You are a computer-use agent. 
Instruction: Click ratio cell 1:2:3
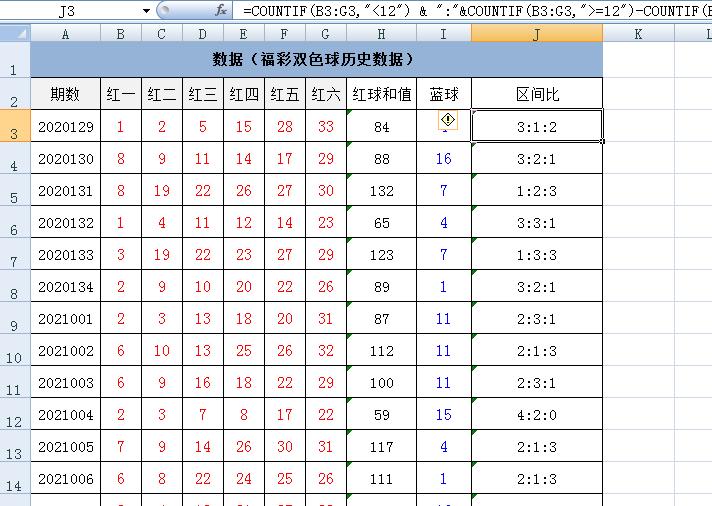click(x=537, y=190)
